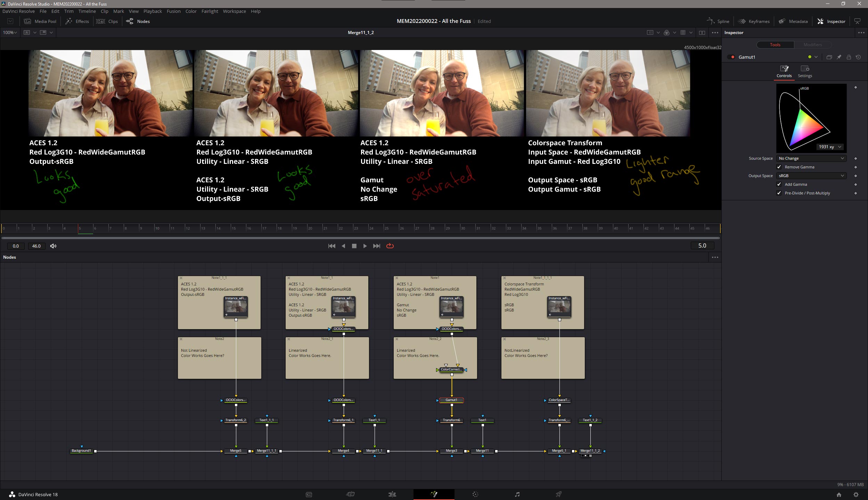
Task: Pin the Gamut1 tool in Inspector
Action: 839,57
